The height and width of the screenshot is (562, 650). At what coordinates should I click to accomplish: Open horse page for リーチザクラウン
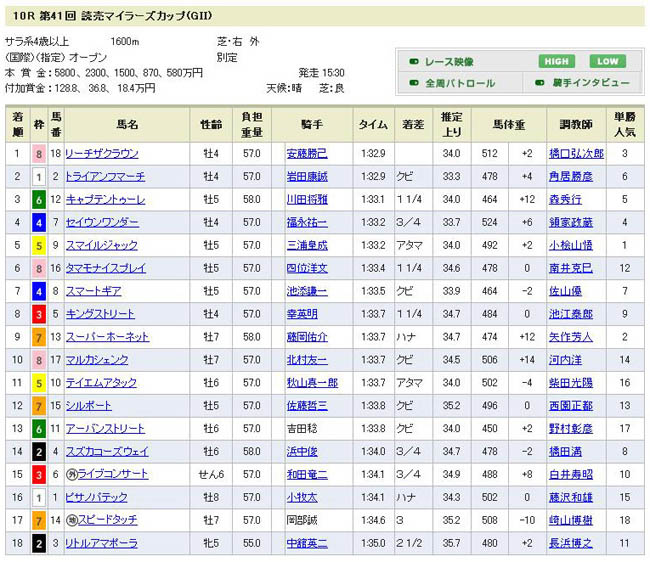click(102, 154)
